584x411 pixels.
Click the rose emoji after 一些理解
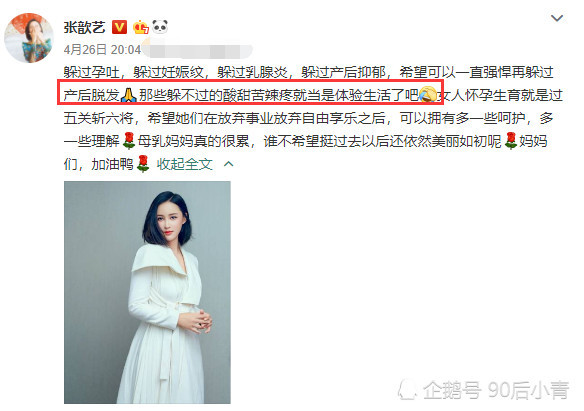128,141
